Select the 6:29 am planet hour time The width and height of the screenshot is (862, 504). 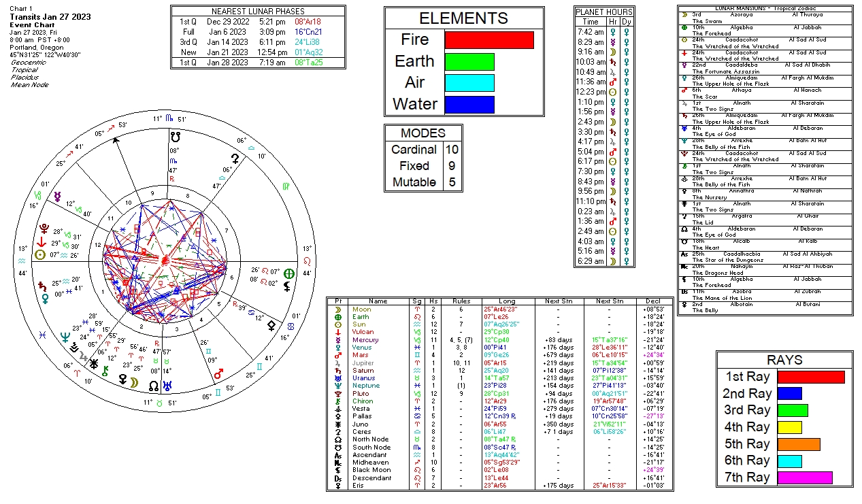(x=591, y=261)
